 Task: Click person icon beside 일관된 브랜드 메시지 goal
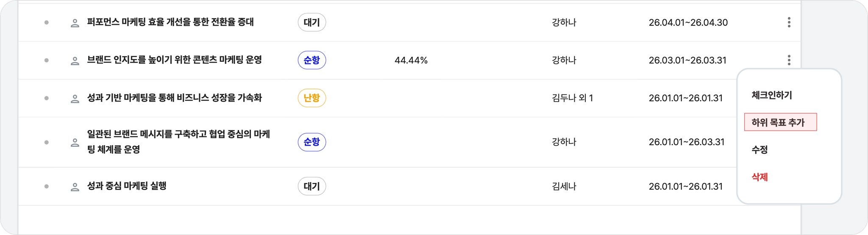click(x=75, y=142)
